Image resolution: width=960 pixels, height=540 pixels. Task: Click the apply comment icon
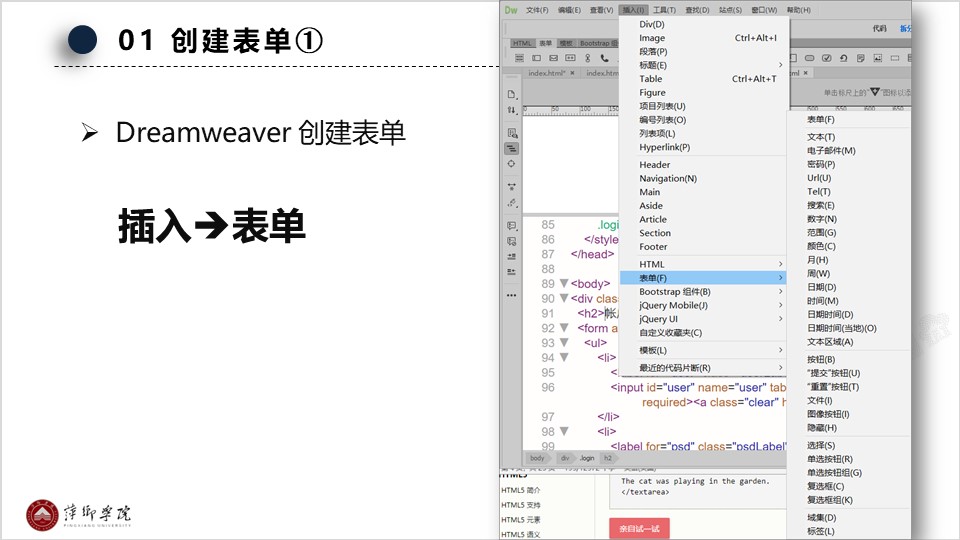click(x=512, y=226)
